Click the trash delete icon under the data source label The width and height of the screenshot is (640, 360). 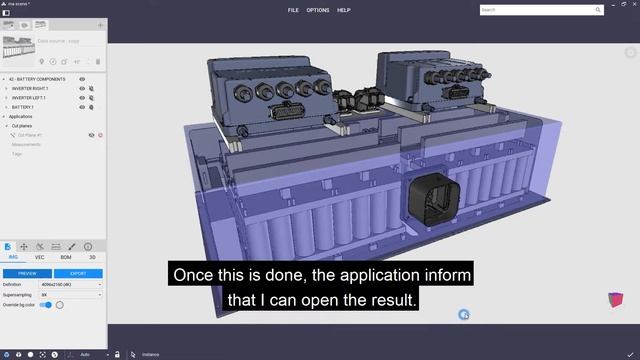pos(98,62)
